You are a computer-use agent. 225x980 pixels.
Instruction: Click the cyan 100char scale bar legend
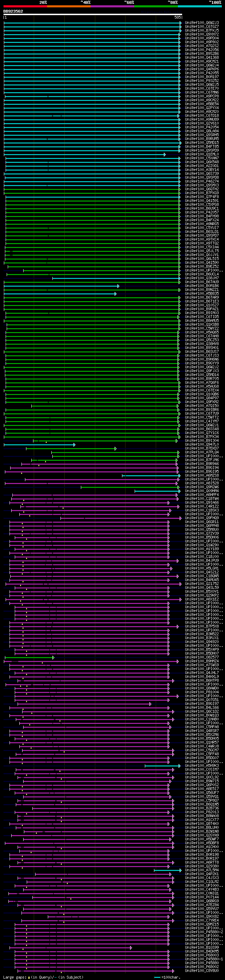pyautogui.click(x=157, y=977)
